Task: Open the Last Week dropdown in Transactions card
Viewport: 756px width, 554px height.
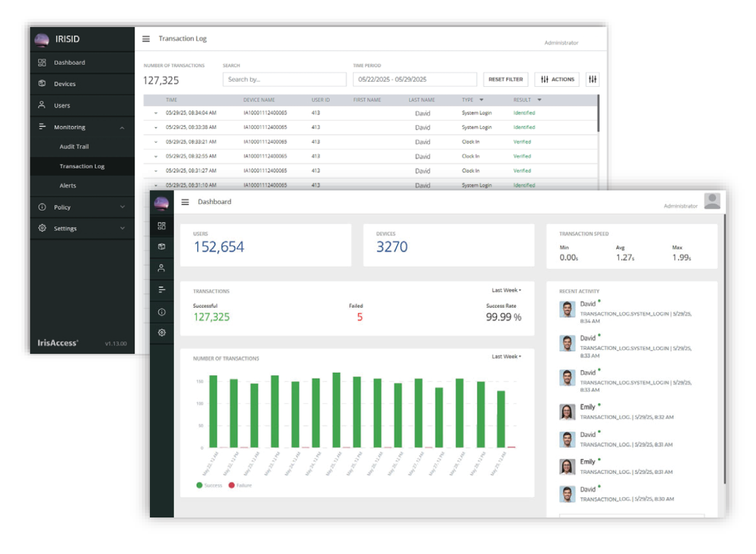Action: tap(507, 290)
